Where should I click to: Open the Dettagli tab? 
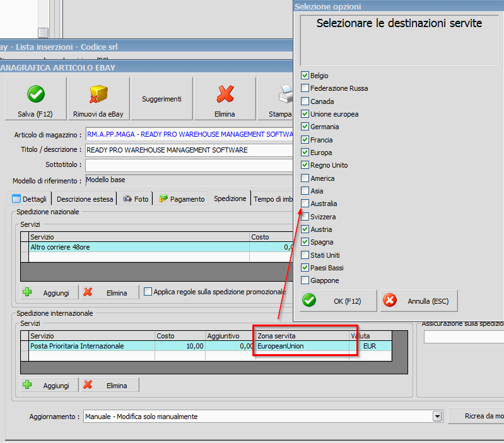pos(29,199)
